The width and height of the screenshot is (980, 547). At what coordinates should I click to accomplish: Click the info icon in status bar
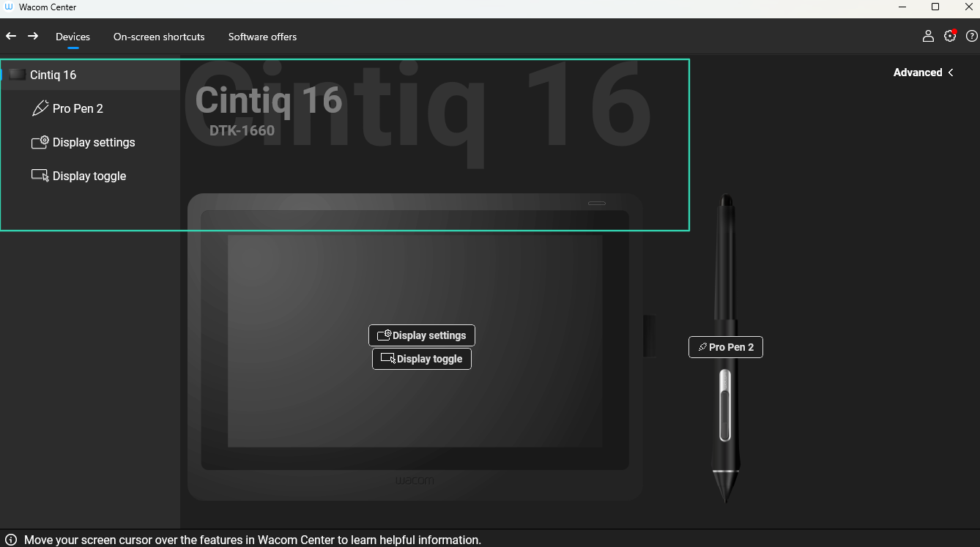coord(11,540)
